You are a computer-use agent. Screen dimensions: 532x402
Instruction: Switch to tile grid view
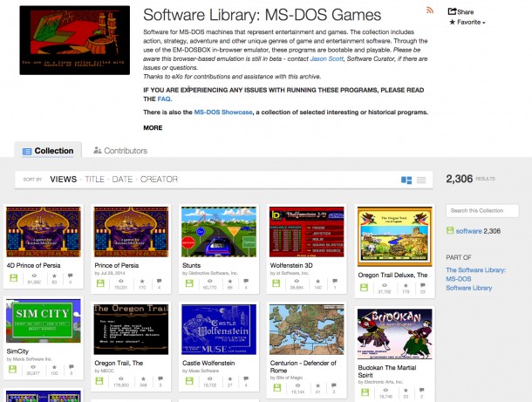tap(406, 180)
